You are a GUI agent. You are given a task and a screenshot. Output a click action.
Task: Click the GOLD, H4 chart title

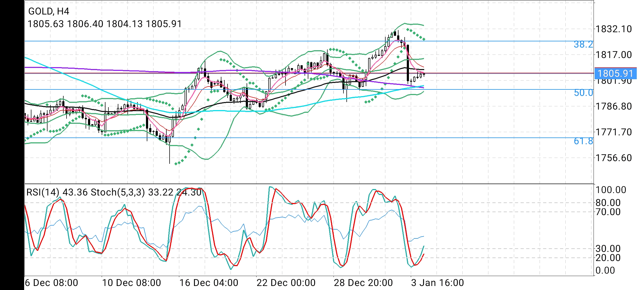click(49, 11)
